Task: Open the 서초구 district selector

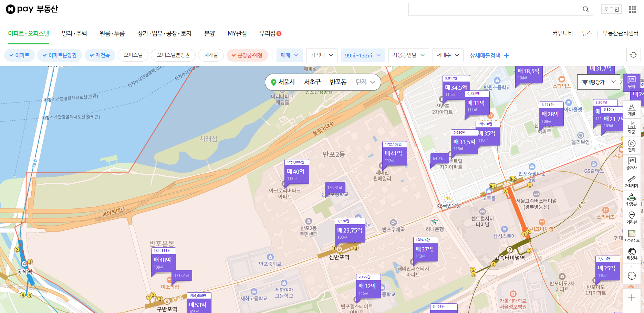Action: tap(312, 82)
